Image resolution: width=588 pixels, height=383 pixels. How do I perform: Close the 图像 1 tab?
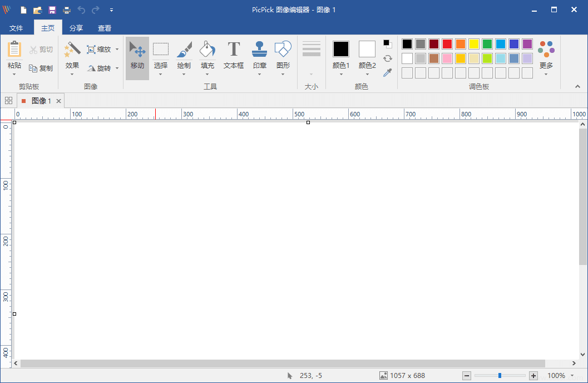58,101
